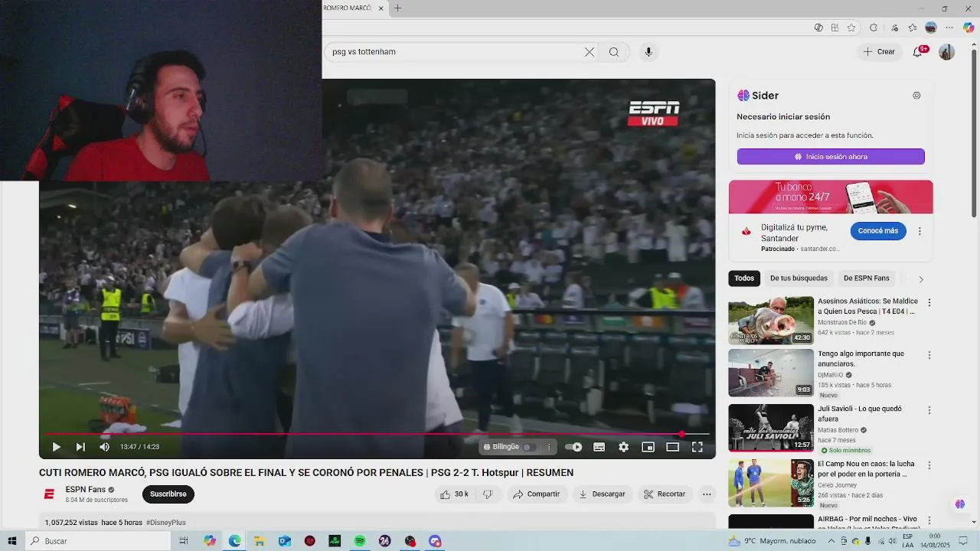Image resolution: width=980 pixels, height=551 pixels.
Task: Toggle the autoplay switch in the player
Action: coord(573,447)
